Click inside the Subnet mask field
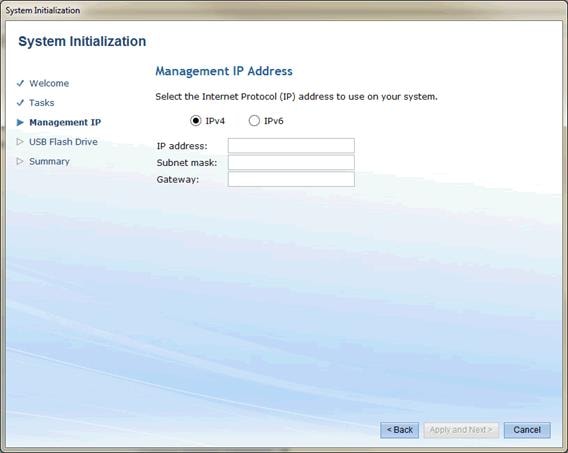The image size is (568, 453). click(291, 163)
